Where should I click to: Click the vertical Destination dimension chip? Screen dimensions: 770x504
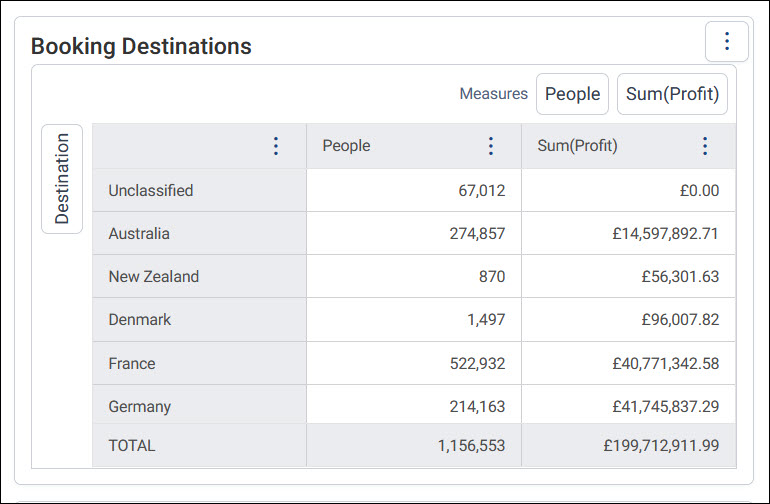click(x=62, y=179)
